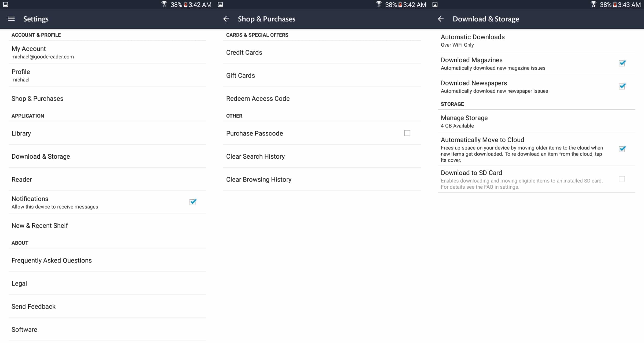Tap the image notification icon above Download & Storage
This screenshot has height=343, width=644.
[x=435, y=5]
